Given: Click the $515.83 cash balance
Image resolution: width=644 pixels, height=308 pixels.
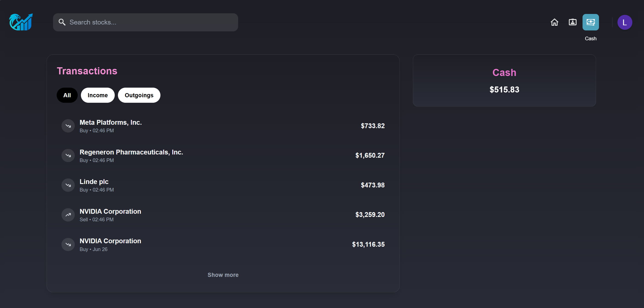Looking at the screenshot, I should click(x=504, y=89).
